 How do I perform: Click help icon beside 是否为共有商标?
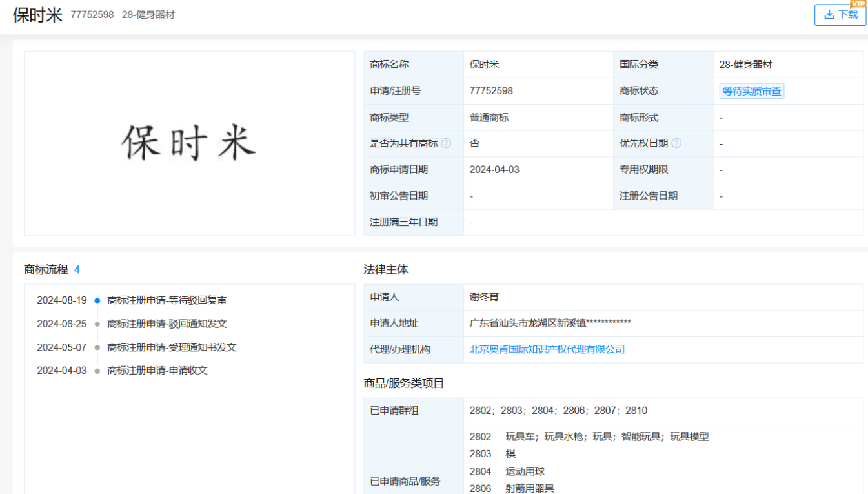pos(446,143)
